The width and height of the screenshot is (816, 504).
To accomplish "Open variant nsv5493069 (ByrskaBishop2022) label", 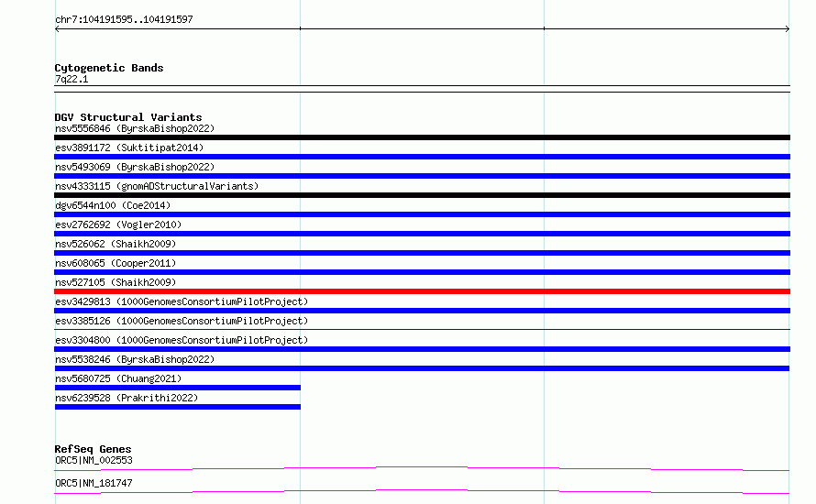I will 135,167.
